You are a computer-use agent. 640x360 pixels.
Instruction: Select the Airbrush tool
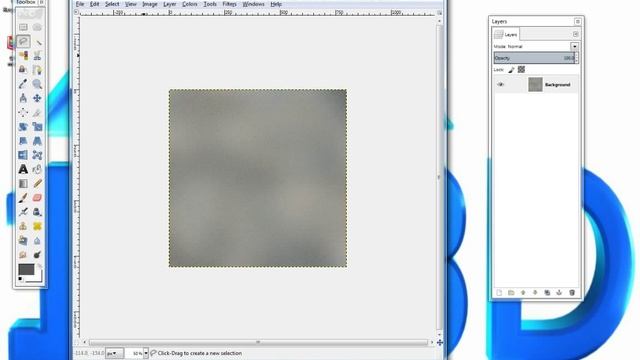pyautogui.click(x=23, y=212)
